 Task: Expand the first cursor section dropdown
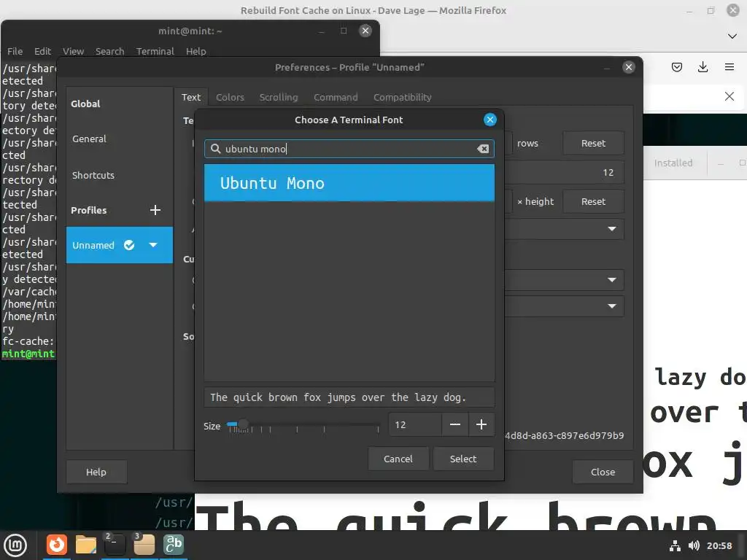[x=612, y=279]
